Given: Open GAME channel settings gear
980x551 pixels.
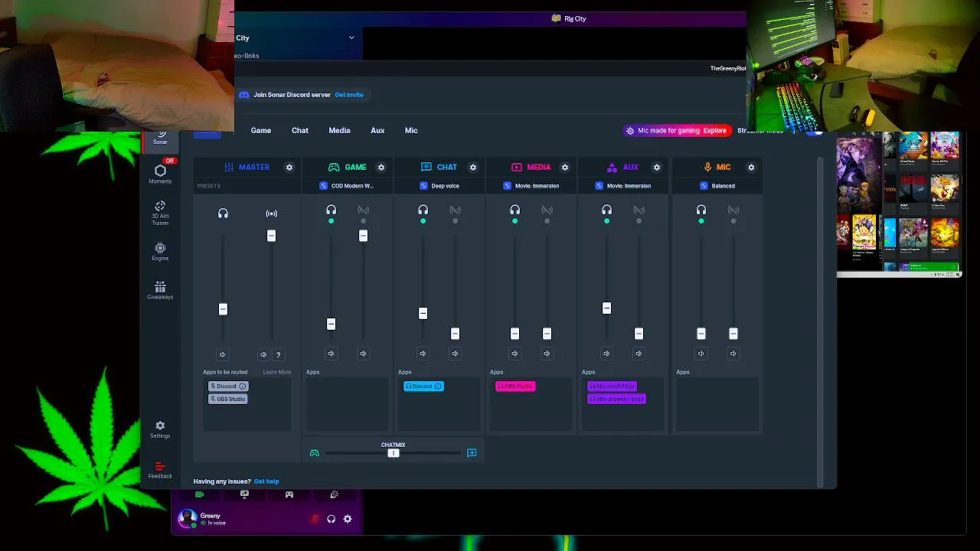Looking at the screenshot, I should click(x=381, y=167).
